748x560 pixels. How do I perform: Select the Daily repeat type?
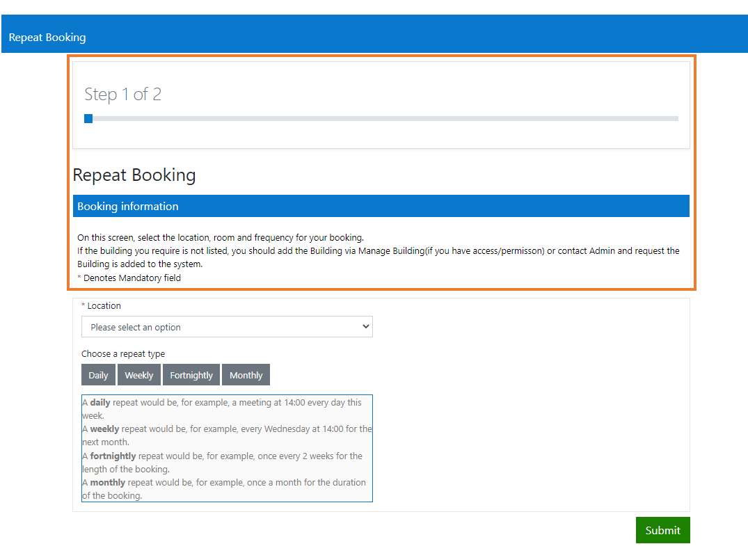click(x=98, y=375)
